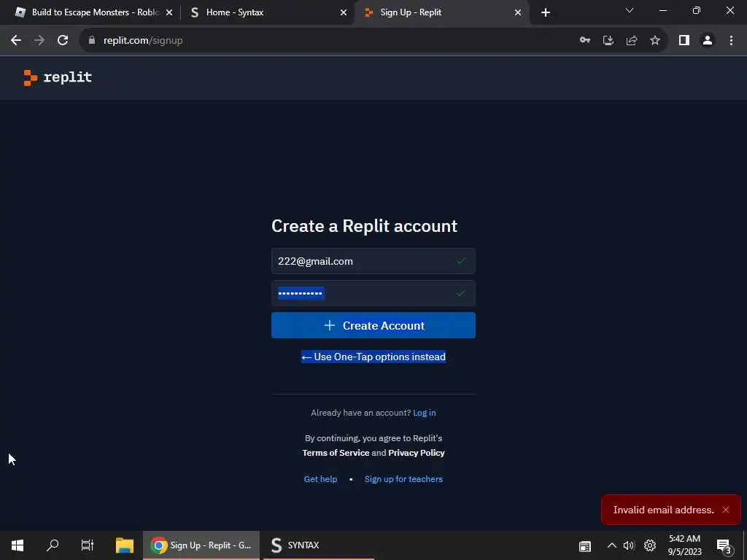The image size is (747, 560).
Task: Reload the page with refresh icon
Action: point(63,41)
